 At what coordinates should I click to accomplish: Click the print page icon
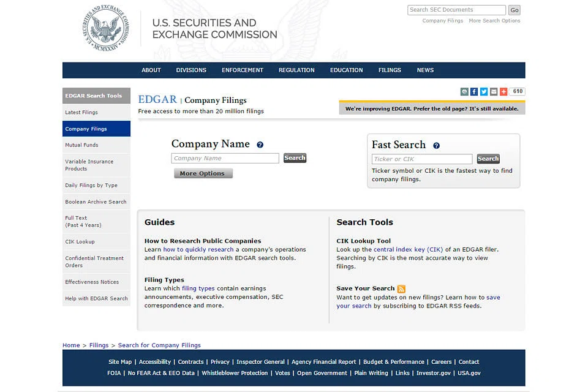pyautogui.click(x=464, y=92)
